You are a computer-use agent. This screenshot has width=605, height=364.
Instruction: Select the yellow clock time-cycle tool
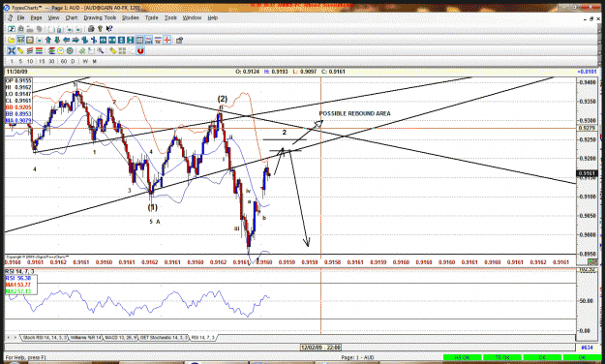[61, 50]
